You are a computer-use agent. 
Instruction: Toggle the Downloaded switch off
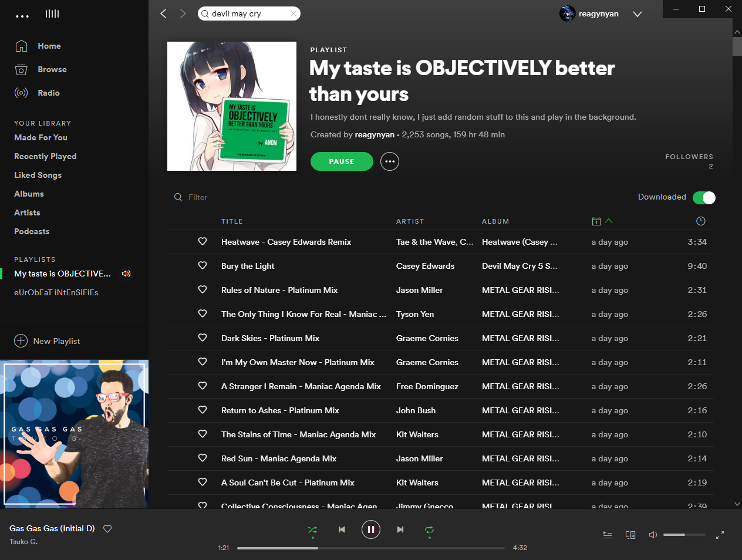coord(704,198)
